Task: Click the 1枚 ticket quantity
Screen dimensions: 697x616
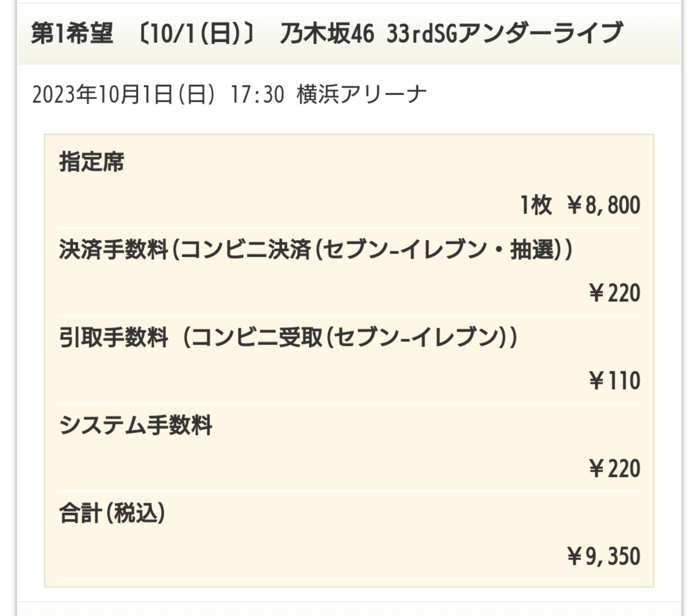Action: pos(536,205)
